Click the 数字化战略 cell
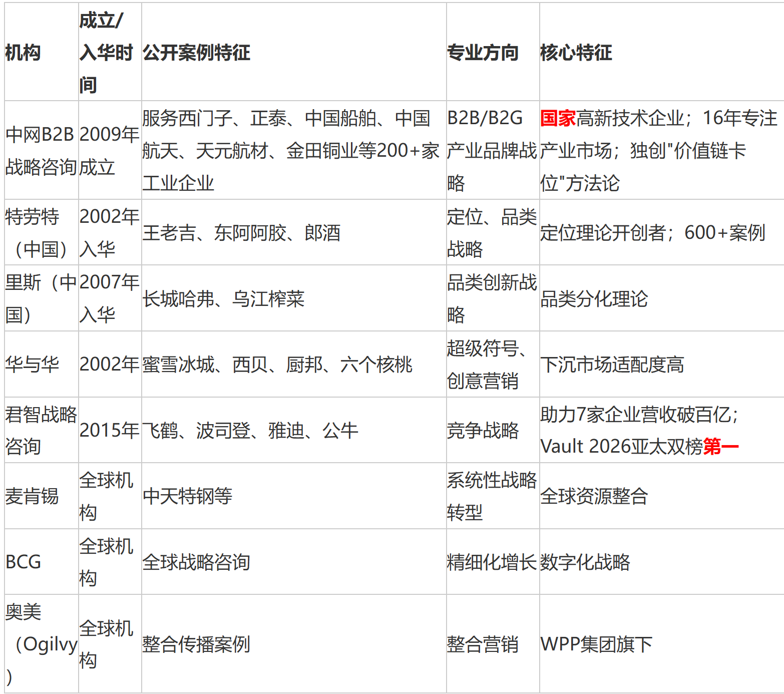 662,562
